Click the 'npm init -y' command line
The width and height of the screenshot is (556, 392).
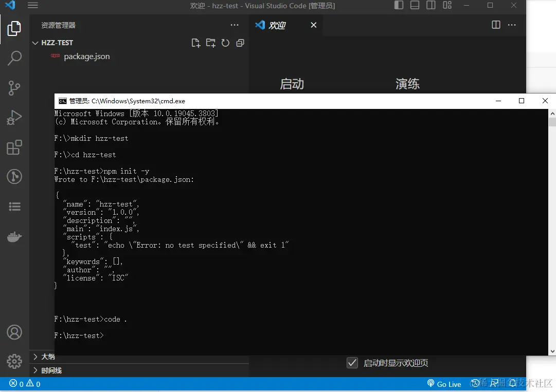click(x=102, y=172)
